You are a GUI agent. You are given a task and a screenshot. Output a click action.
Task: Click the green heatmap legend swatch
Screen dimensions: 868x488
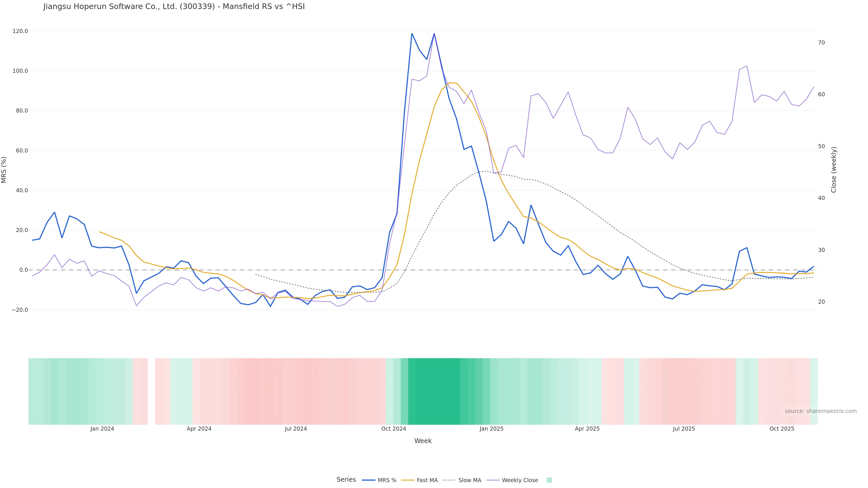coord(549,480)
